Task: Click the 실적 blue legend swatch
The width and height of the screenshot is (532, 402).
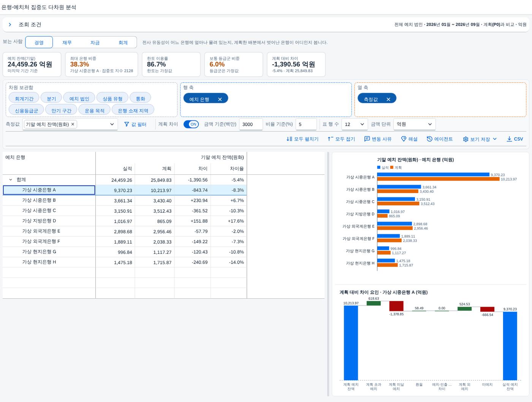Action: tap(378, 168)
